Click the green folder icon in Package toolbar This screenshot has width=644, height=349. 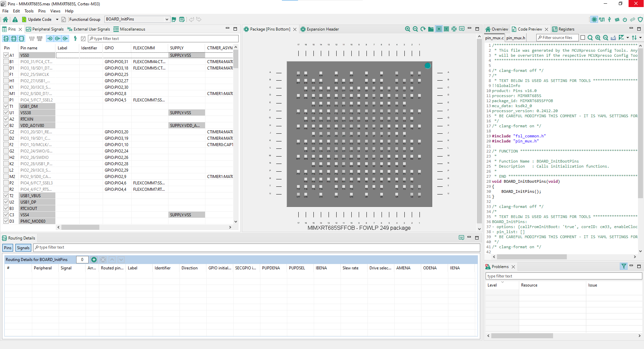point(431,29)
